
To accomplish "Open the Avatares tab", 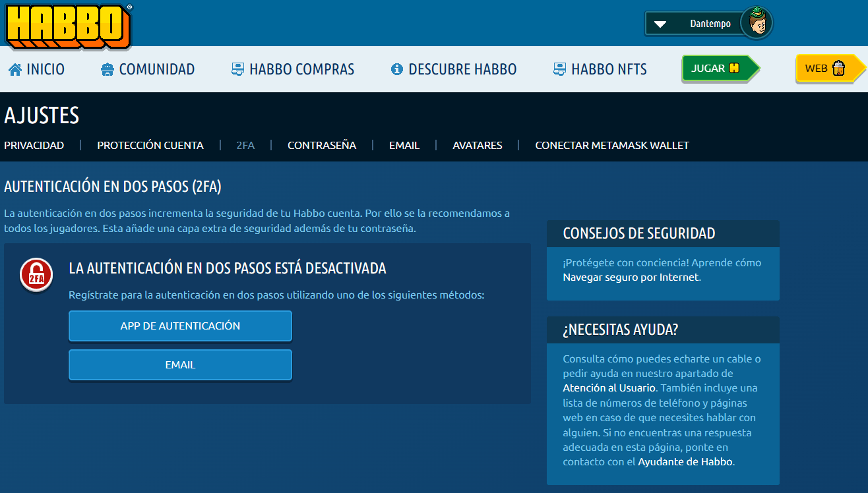I will (477, 145).
